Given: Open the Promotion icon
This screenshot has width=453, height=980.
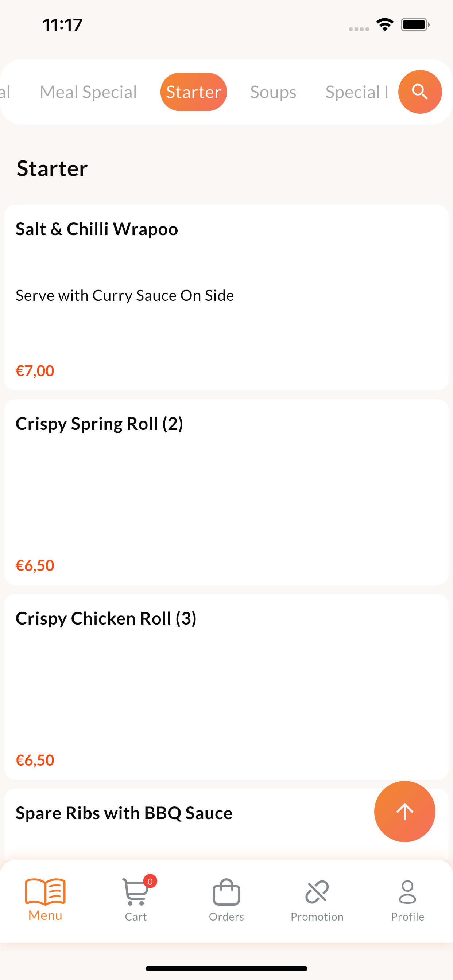Looking at the screenshot, I should pyautogui.click(x=317, y=892).
